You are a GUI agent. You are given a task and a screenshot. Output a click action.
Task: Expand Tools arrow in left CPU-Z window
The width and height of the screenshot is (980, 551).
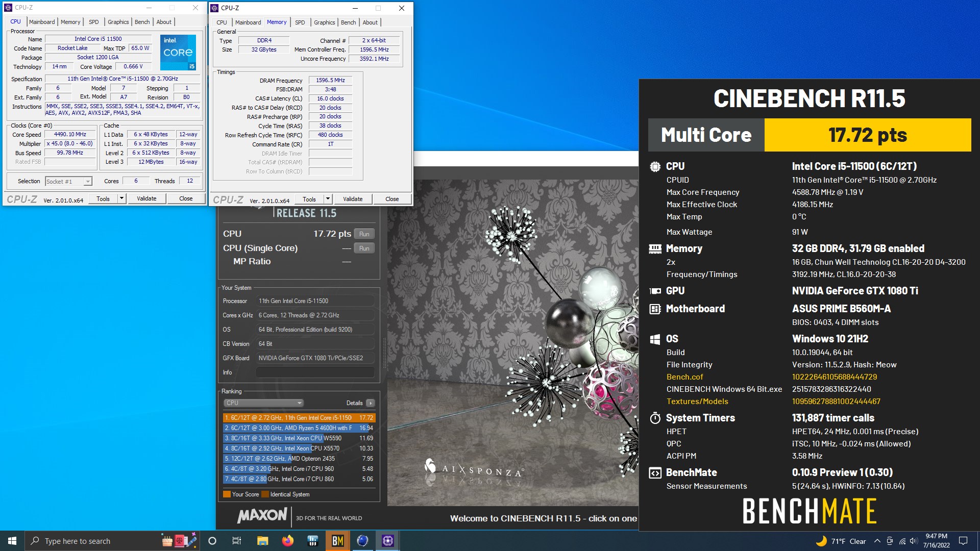(x=121, y=198)
